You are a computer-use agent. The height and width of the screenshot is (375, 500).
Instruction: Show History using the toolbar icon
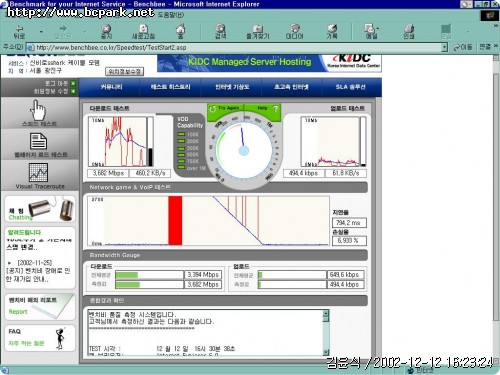pos(332,29)
